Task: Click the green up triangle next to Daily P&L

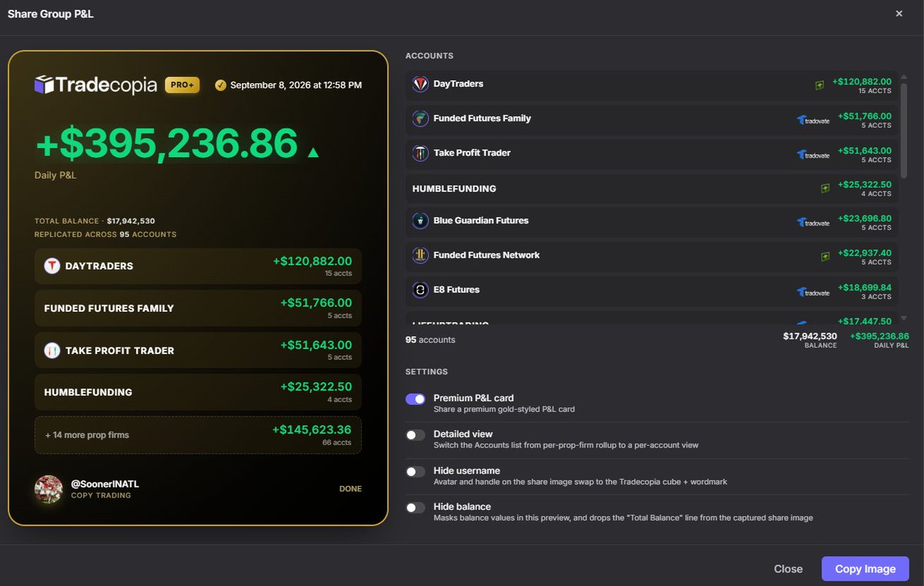Action: coord(313,152)
